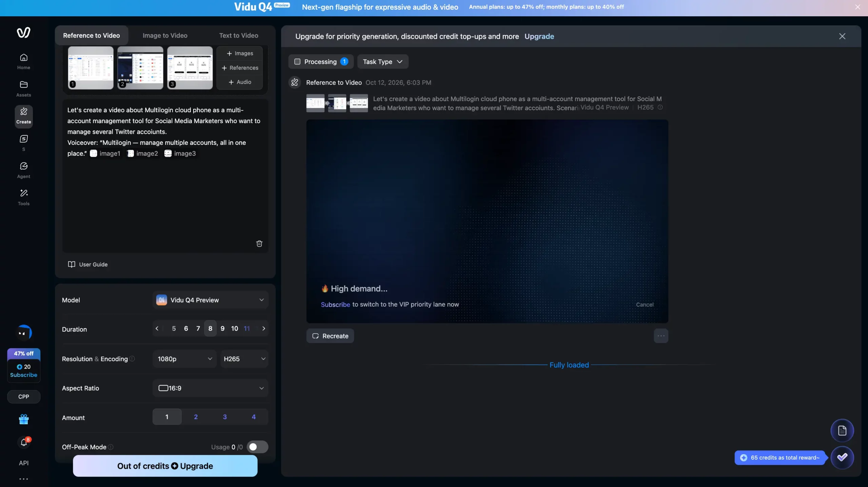Screen dimensions: 868x487
Task: Open the gift box rewards icon
Action: 23,419
